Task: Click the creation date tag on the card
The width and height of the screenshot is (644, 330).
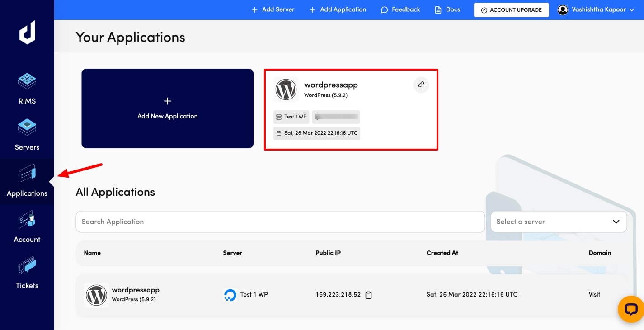Action: pos(317,133)
